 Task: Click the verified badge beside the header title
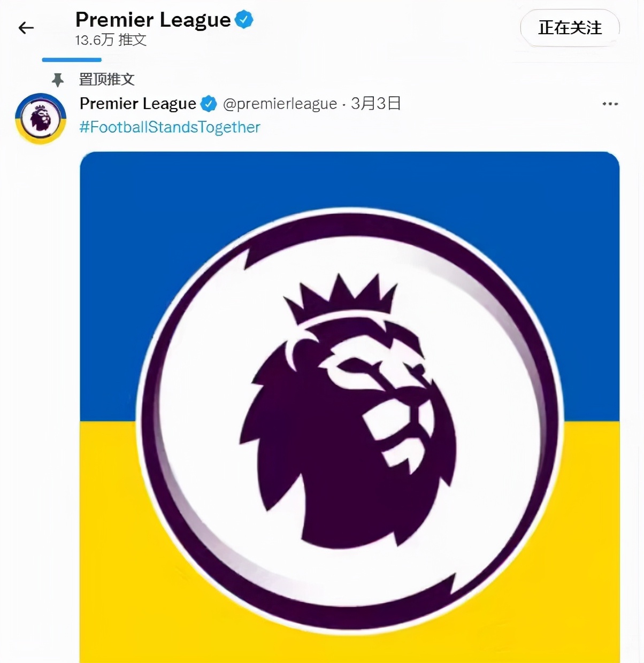pyautogui.click(x=244, y=20)
